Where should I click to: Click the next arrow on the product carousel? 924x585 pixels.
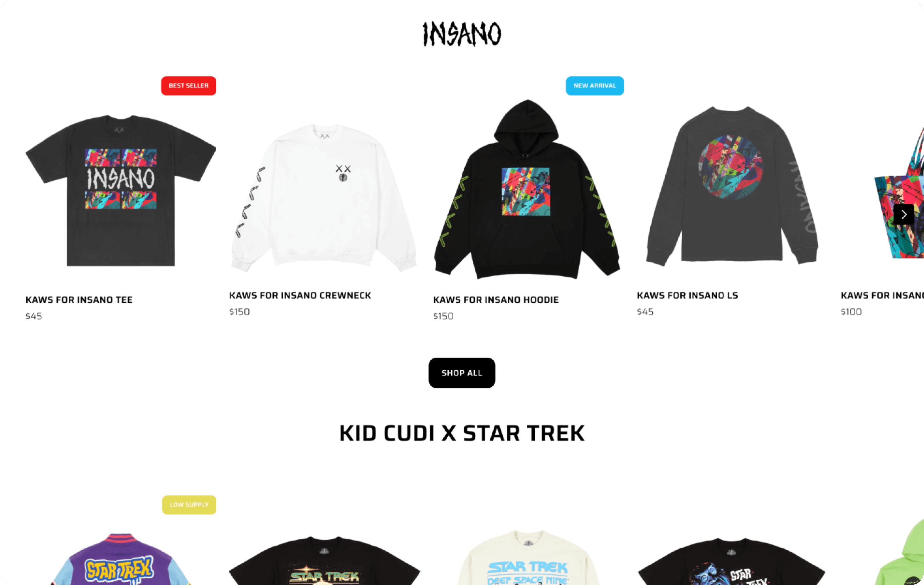pyautogui.click(x=903, y=214)
